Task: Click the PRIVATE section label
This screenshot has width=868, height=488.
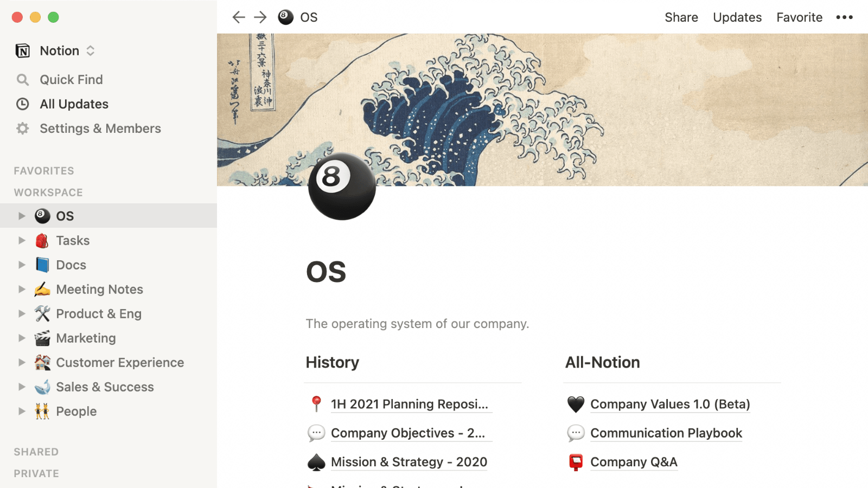Action: (x=36, y=473)
